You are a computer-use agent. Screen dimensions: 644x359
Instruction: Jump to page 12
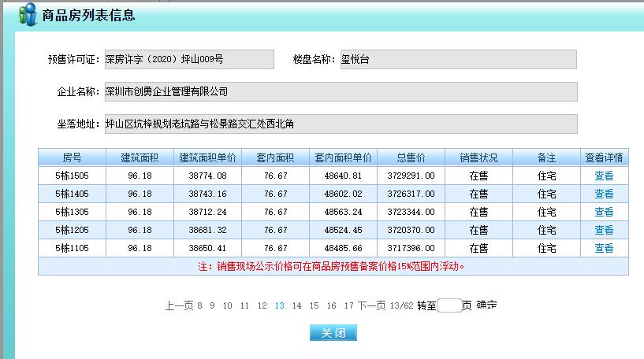[262, 305]
